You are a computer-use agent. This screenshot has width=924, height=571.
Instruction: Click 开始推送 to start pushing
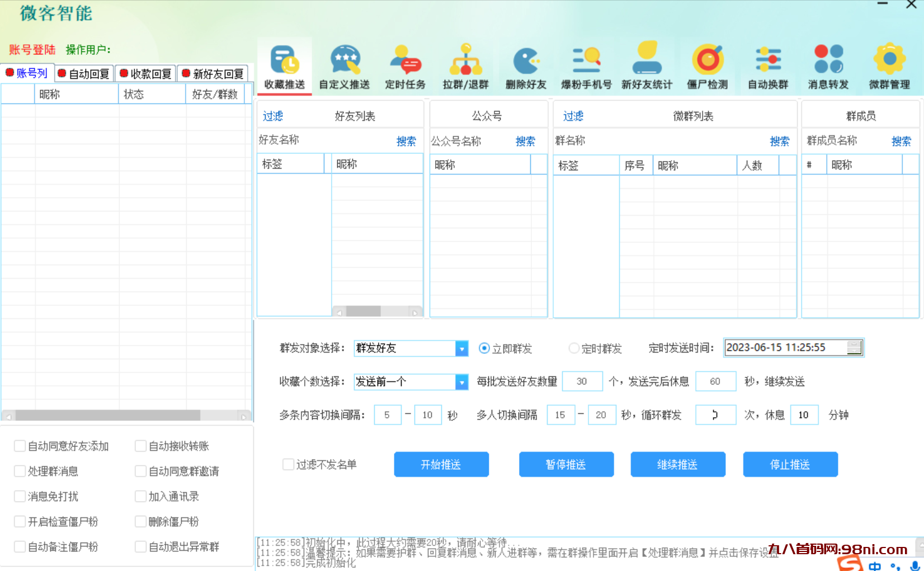point(441,464)
